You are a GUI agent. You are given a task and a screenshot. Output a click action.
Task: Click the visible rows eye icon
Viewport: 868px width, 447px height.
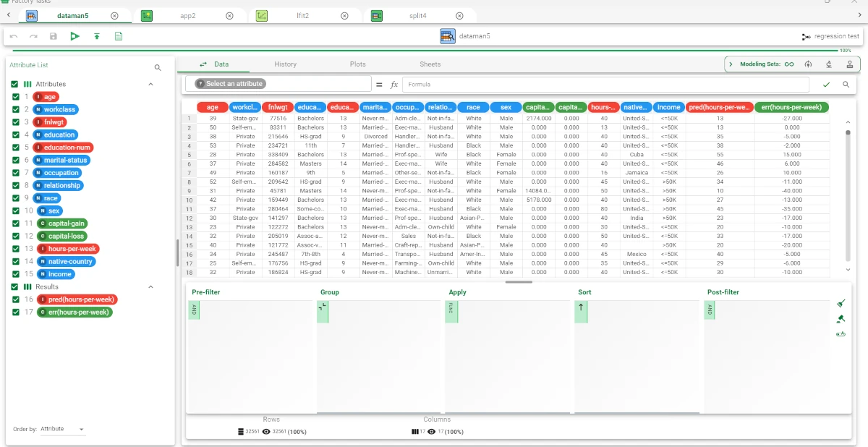(266, 431)
